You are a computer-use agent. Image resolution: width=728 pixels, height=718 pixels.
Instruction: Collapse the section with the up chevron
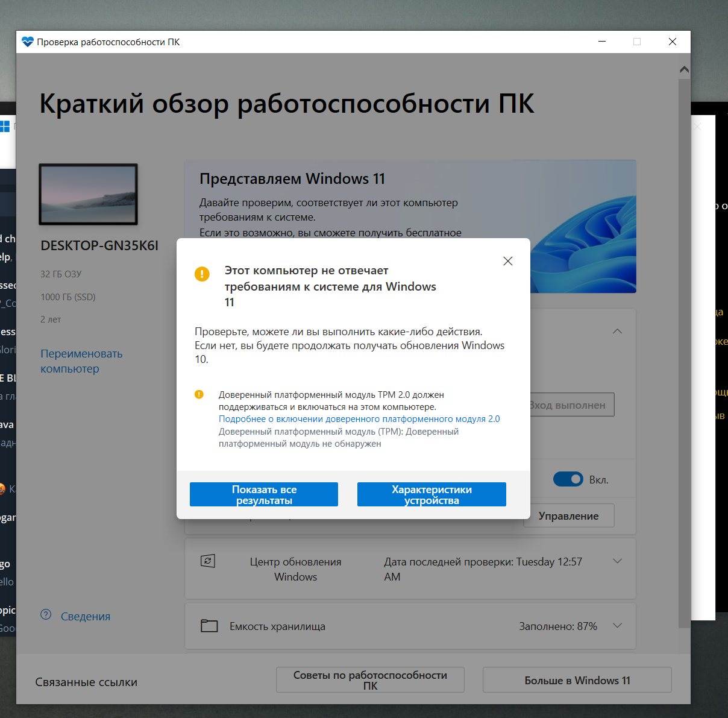[617, 332]
